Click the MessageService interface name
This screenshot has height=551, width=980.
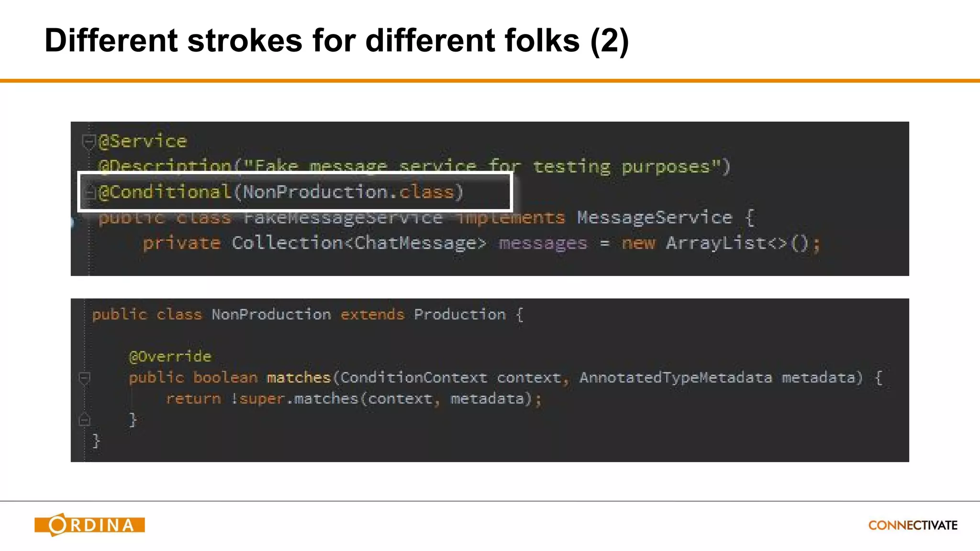click(x=654, y=218)
